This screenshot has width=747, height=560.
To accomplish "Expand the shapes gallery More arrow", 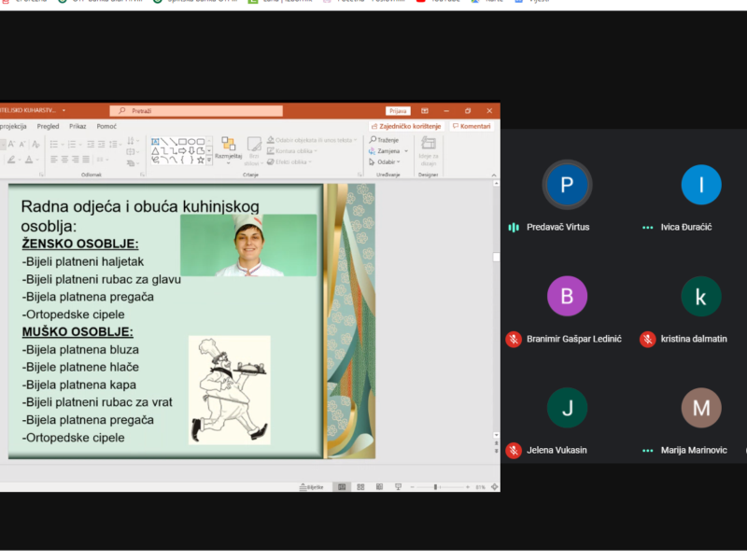I will (209, 160).
